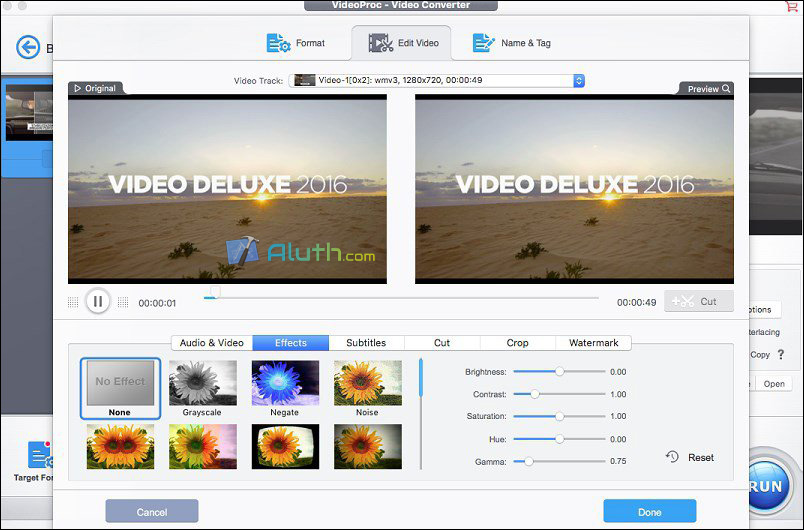Click the RUN button in main window

coord(770,485)
